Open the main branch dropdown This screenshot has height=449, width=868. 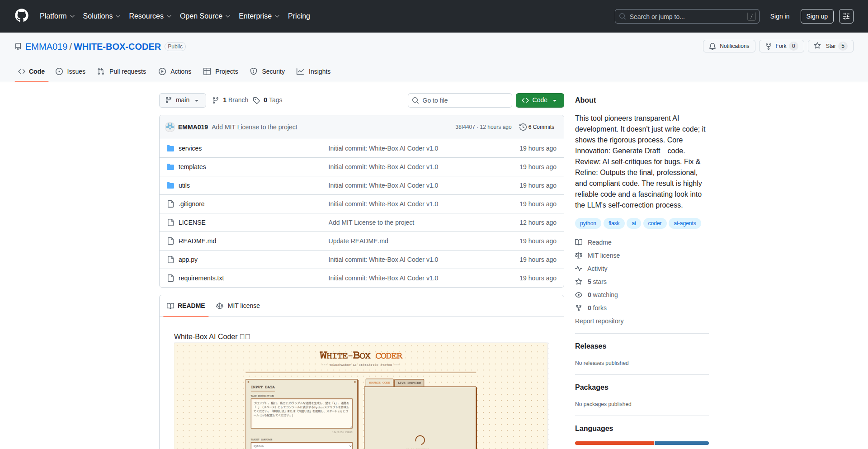click(x=182, y=100)
